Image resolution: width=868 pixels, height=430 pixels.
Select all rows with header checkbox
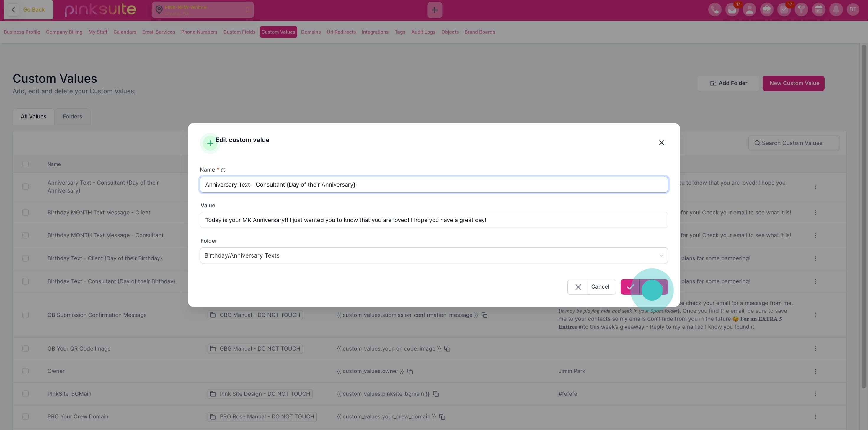pyautogui.click(x=26, y=164)
